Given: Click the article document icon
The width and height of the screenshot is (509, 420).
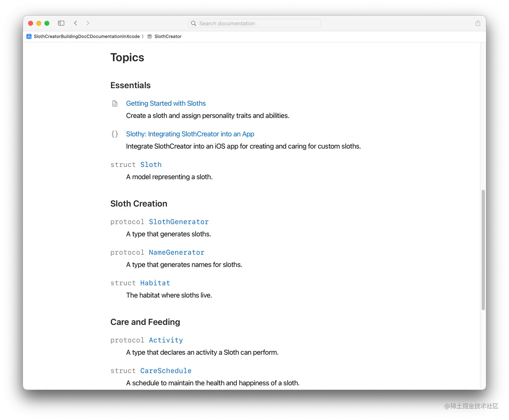Looking at the screenshot, I should 115,103.
